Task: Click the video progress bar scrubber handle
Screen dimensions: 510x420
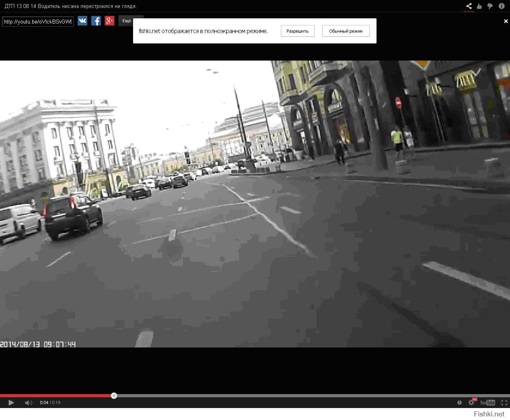Action: [x=114, y=396]
